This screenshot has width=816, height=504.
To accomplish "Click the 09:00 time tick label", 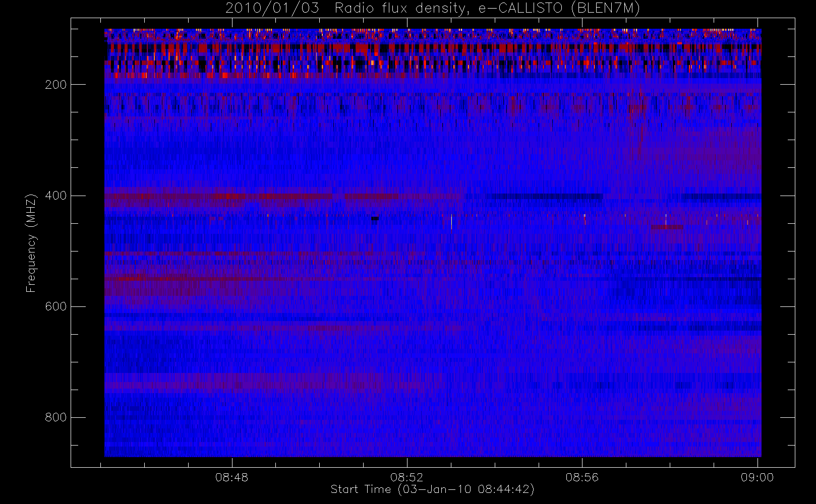I will tap(757, 477).
